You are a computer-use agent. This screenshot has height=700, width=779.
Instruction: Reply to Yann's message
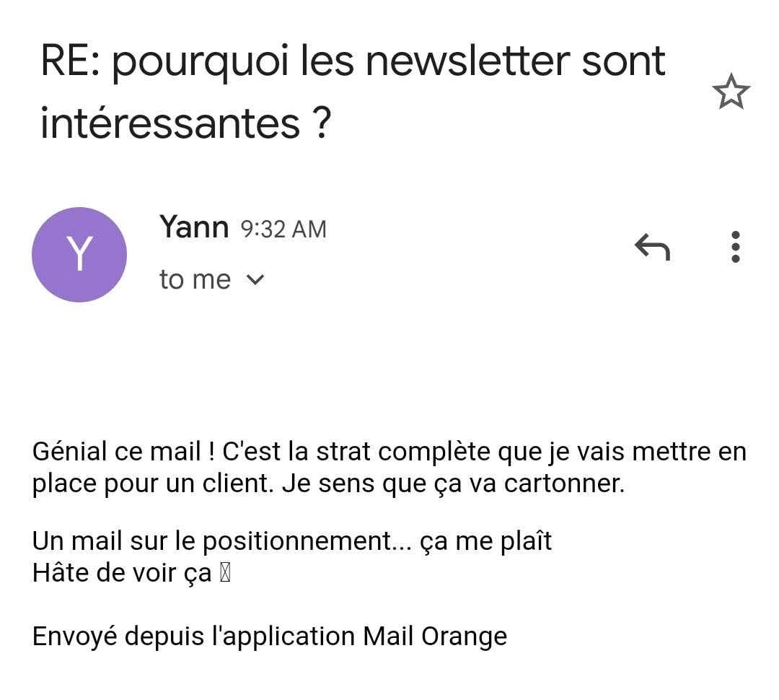pos(652,248)
